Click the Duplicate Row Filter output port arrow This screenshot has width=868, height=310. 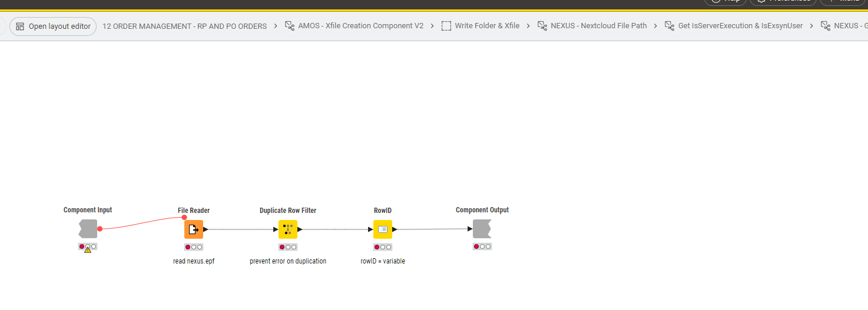(x=300, y=229)
